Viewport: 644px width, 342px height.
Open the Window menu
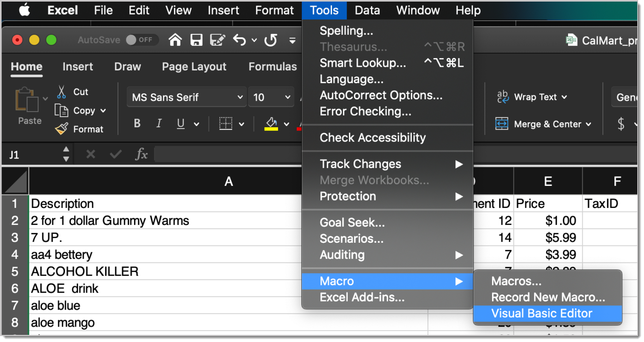point(418,10)
